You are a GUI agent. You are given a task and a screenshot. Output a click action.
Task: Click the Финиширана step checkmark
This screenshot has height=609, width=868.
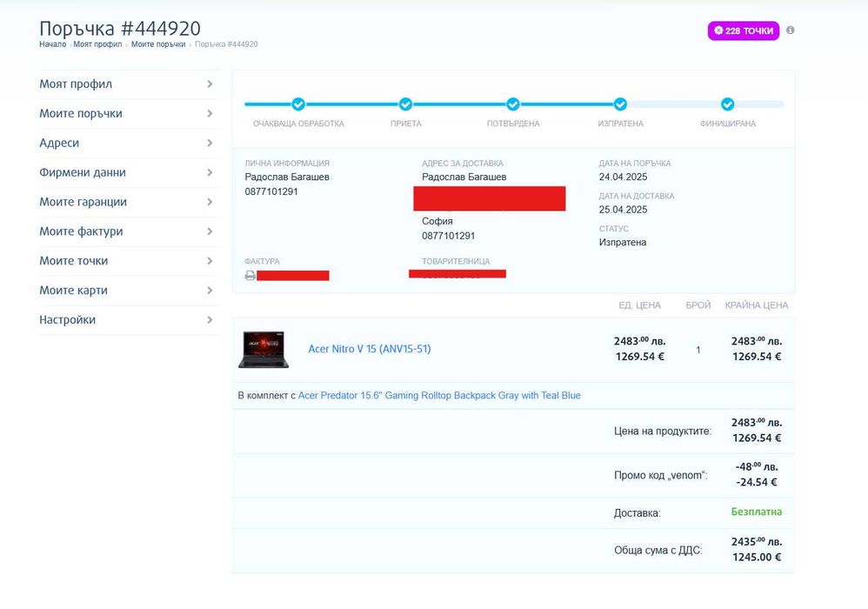pos(728,104)
